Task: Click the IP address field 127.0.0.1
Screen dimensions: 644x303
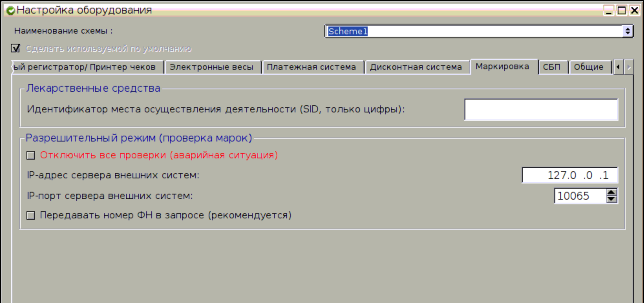Action: point(570,175)
